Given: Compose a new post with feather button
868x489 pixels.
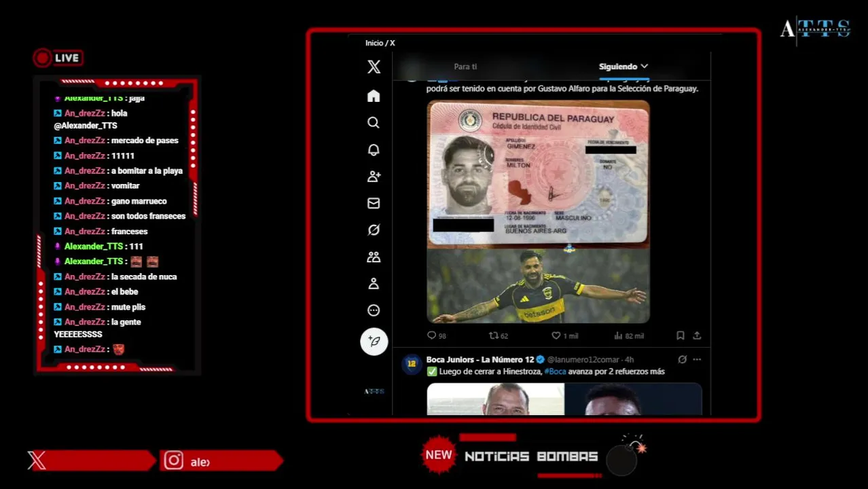Looking at the screenshot, I should click(374, 341).
